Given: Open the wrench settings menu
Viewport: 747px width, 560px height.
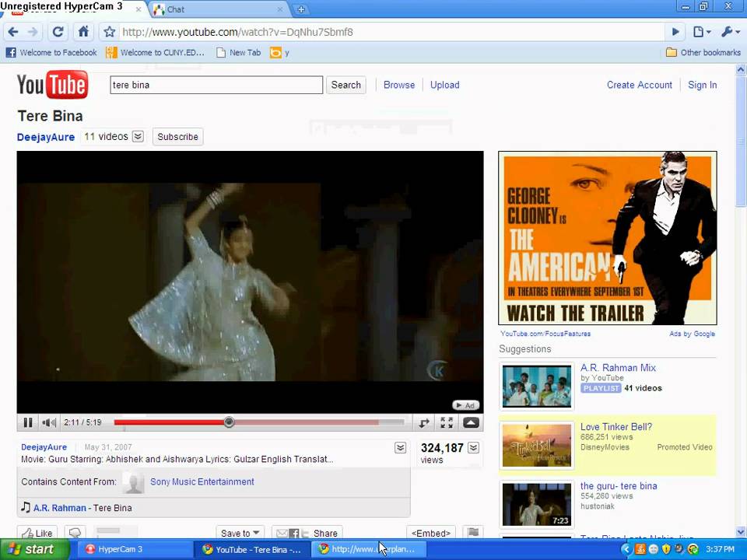Looking at the screenshot, I should coord(730,32).
